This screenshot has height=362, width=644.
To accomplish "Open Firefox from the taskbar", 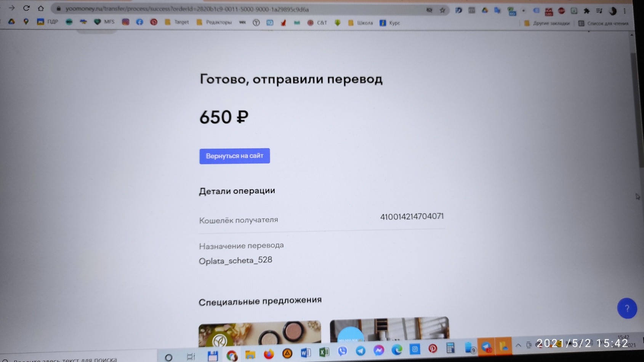I will pos(269,354).
